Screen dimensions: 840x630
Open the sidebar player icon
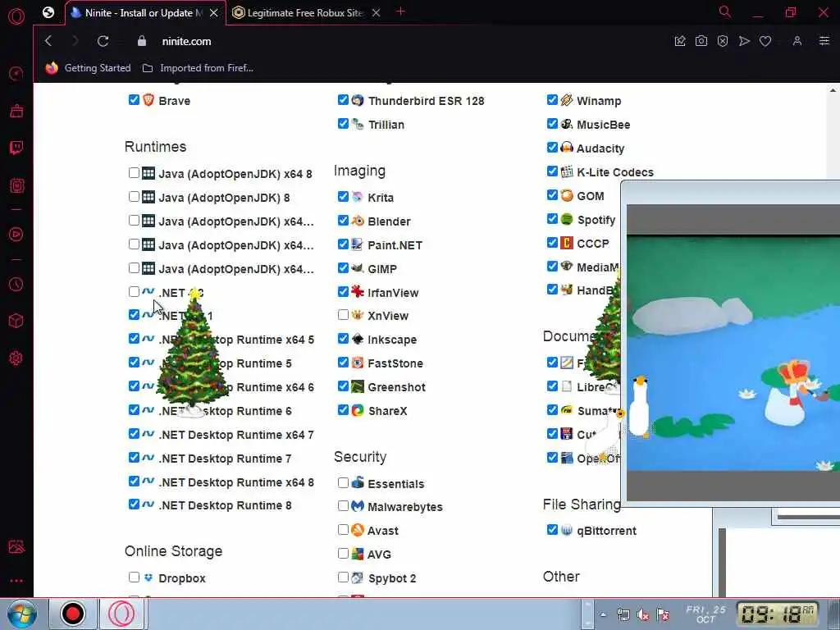16,234
